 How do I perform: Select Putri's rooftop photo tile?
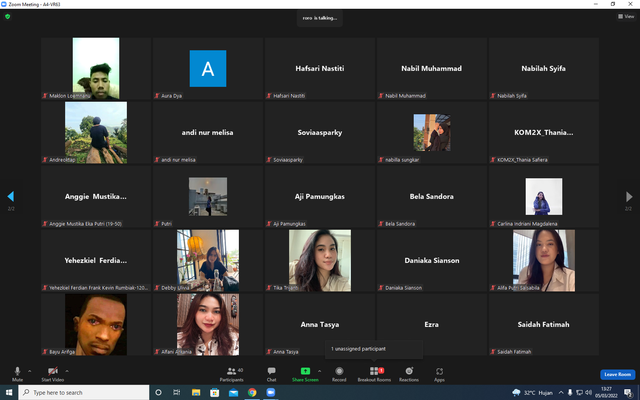[x=208, y=196]
